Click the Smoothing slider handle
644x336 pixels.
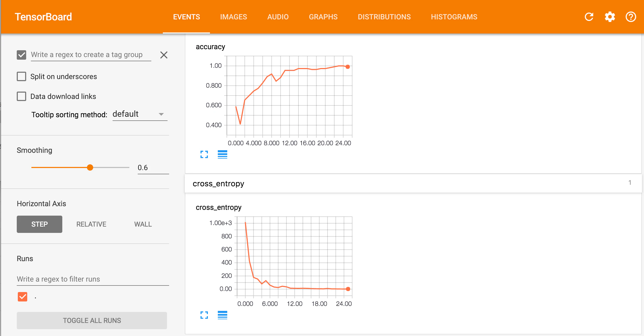coord(90,167)
